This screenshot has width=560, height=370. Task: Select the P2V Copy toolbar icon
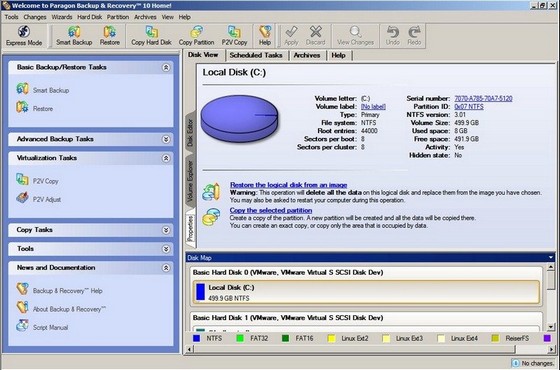coord(234,36)
